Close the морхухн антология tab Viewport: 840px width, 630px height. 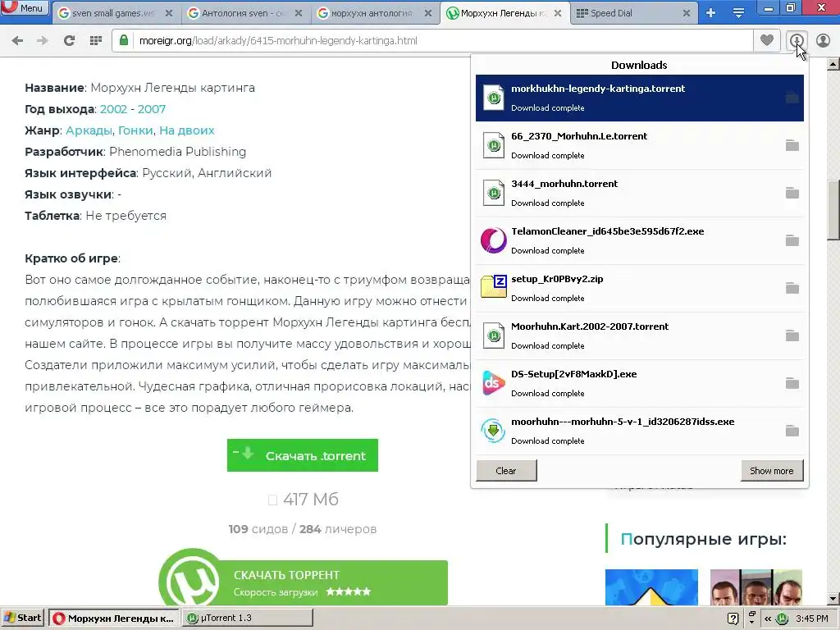coord(428,13)
